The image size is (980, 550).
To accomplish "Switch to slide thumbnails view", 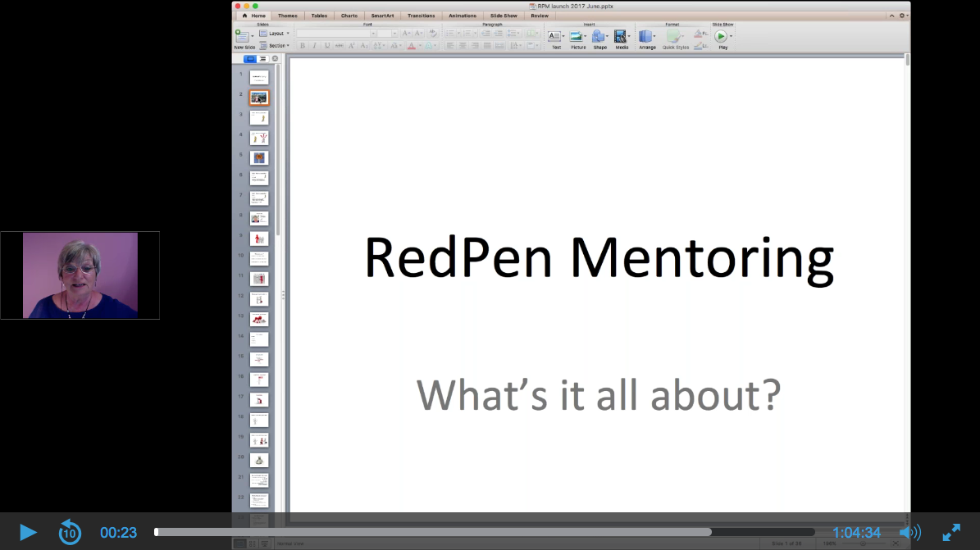I will 250,59.
